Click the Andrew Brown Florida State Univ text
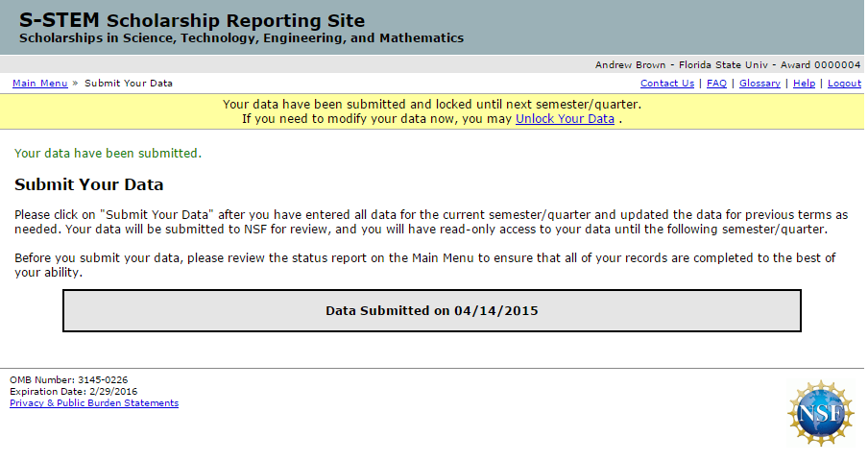 click(x=728, y=64)
